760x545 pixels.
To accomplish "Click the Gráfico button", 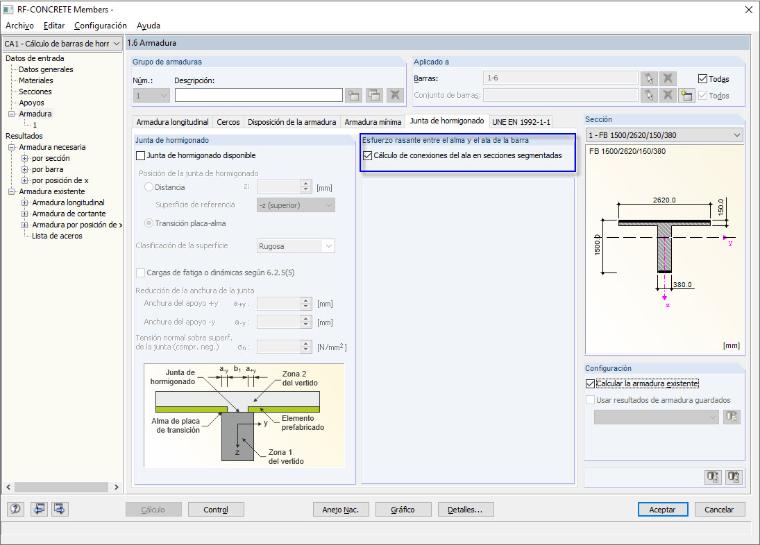I will point(403,510).
